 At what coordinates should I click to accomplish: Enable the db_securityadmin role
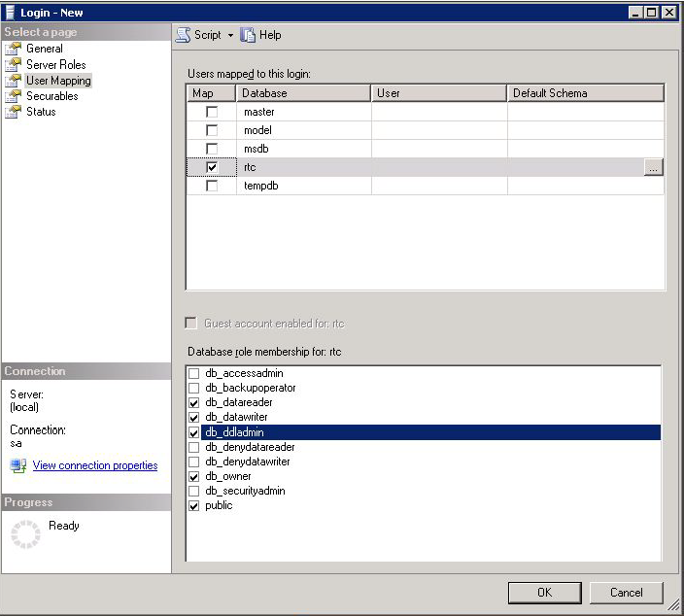[x=193, y=492]
